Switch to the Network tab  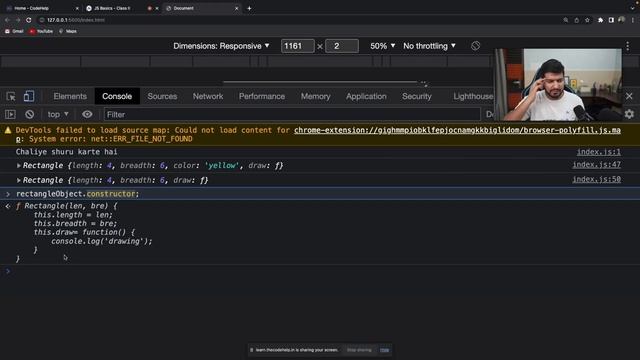[x=208, y=96]
